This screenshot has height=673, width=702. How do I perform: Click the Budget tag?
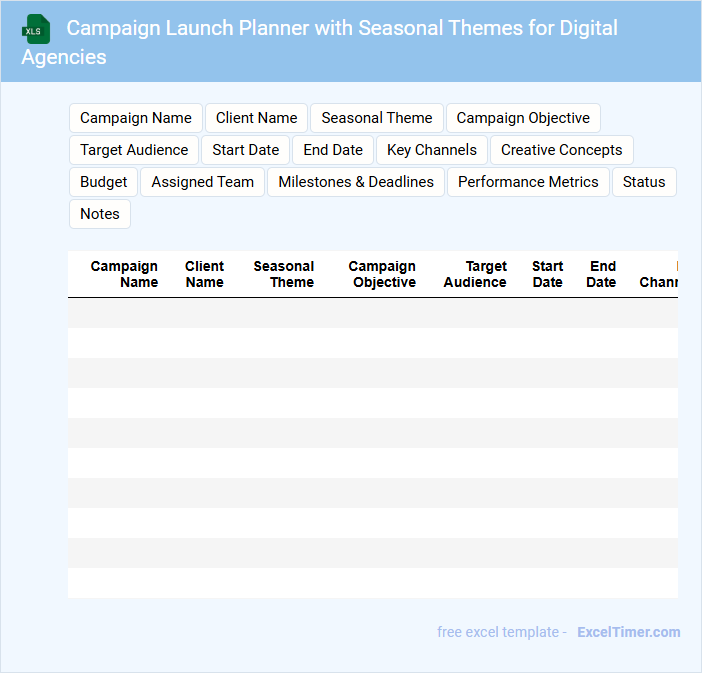click(104, 182)
